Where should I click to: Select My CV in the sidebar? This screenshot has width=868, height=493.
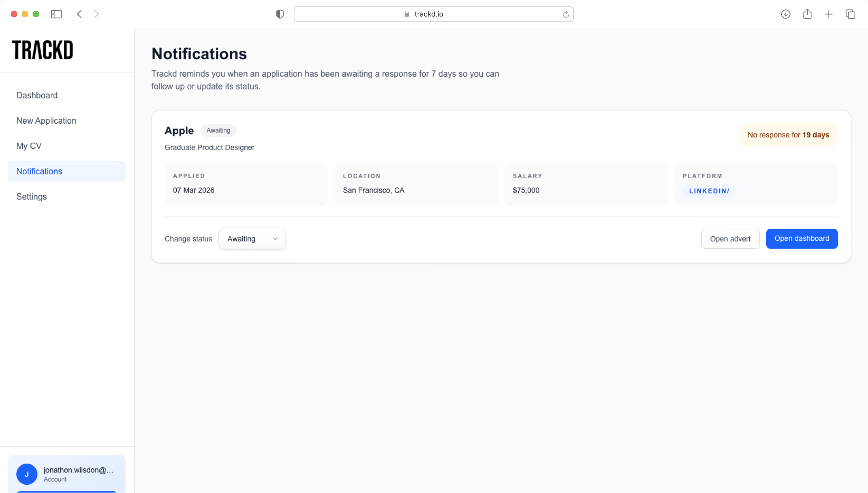(x=29, y=146)
